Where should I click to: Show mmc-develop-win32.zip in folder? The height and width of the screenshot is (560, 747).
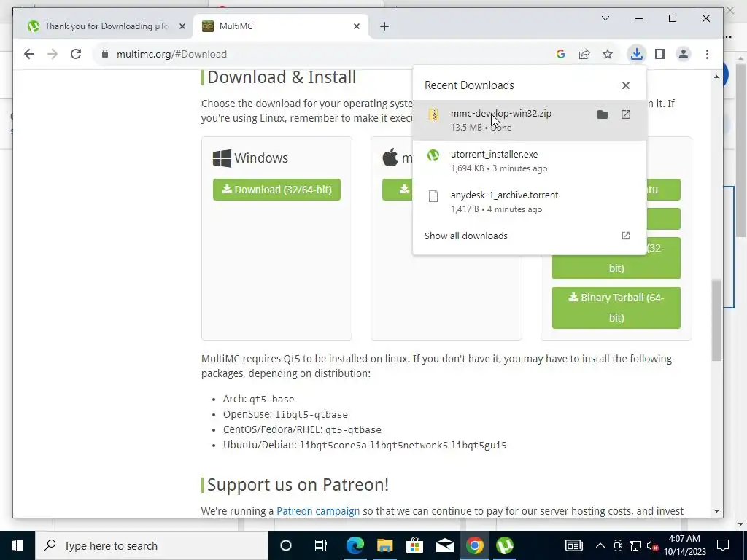[x=603, y=114]
